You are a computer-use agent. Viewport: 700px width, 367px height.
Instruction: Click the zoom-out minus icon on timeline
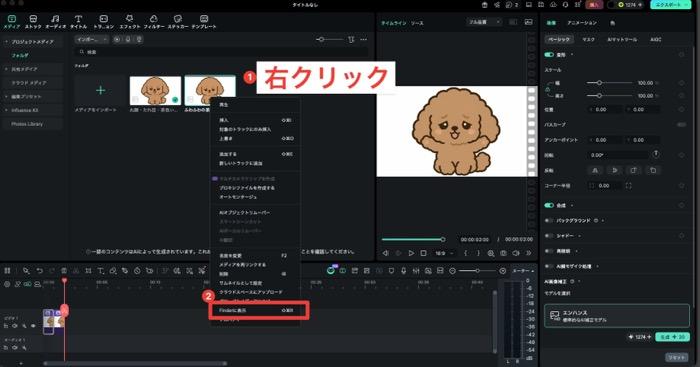(x=453, y=271)
